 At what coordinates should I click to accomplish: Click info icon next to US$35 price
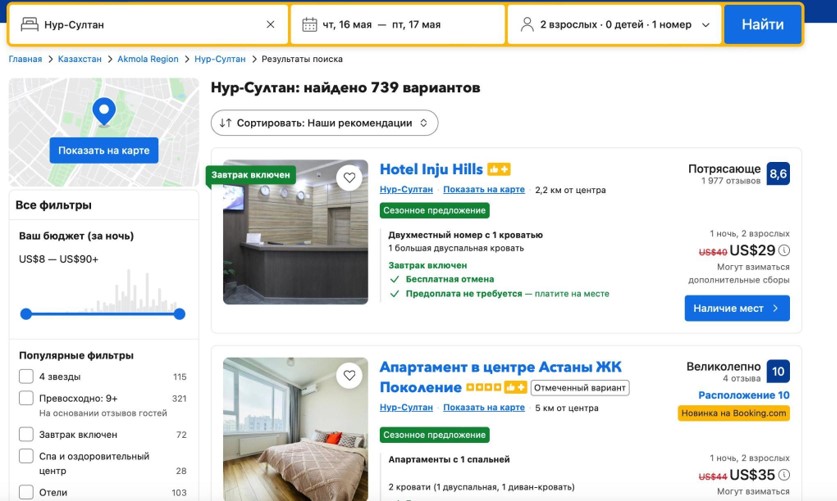pos(784,476)
